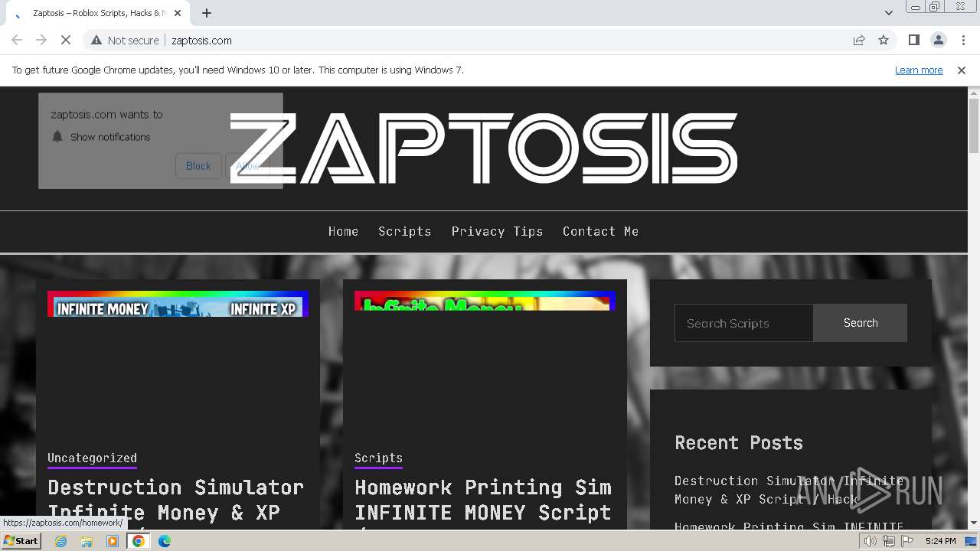Screen dimensions: 980x551
Task: Open the Home menu item
Action: 343,231
